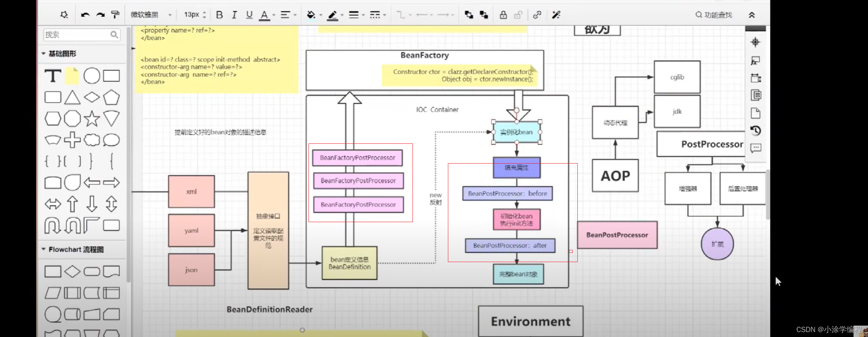
Task: Select the AOP box
Action: (x=615, y=176)
